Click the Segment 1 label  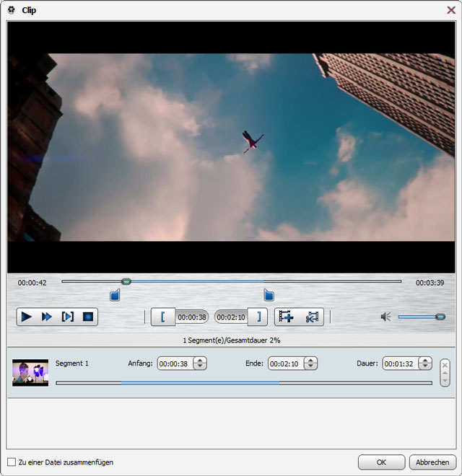(x=71, y=363)
